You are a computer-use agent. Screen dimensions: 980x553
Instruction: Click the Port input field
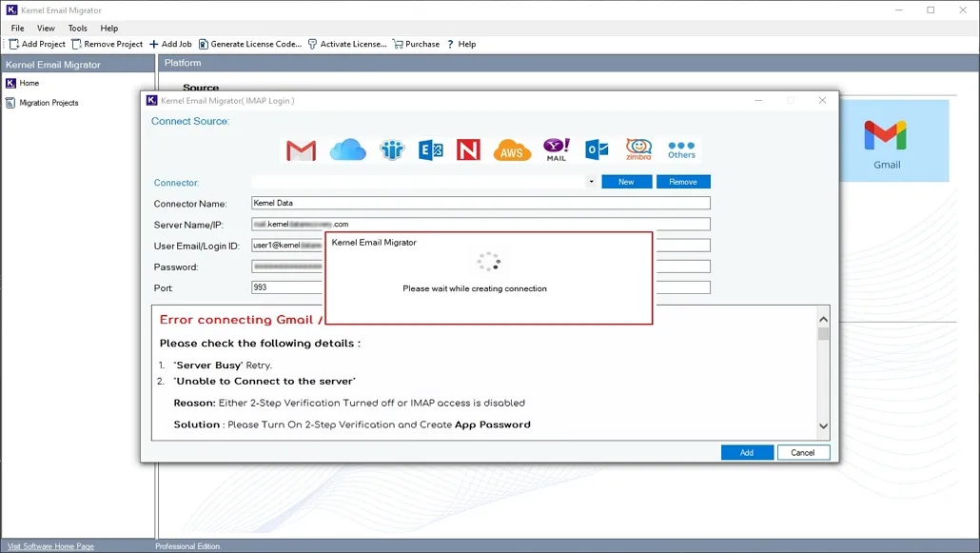285,286
